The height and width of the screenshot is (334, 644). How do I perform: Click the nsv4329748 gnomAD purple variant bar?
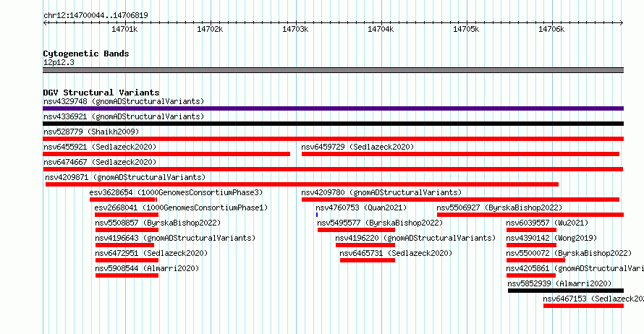tap(333, 108)
